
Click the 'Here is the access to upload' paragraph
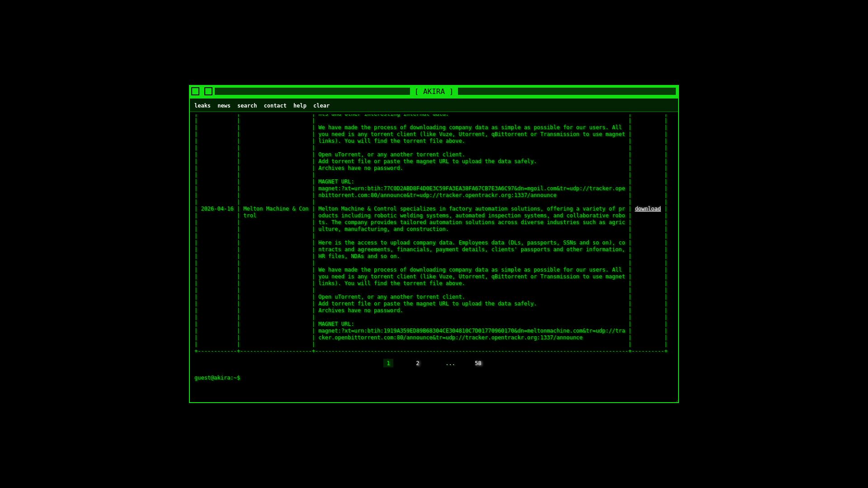coord(472,249)
